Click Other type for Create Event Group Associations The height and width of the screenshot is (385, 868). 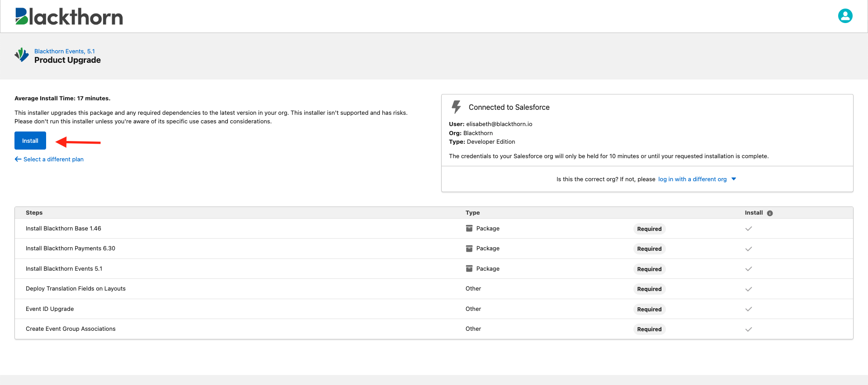[473, 329]
